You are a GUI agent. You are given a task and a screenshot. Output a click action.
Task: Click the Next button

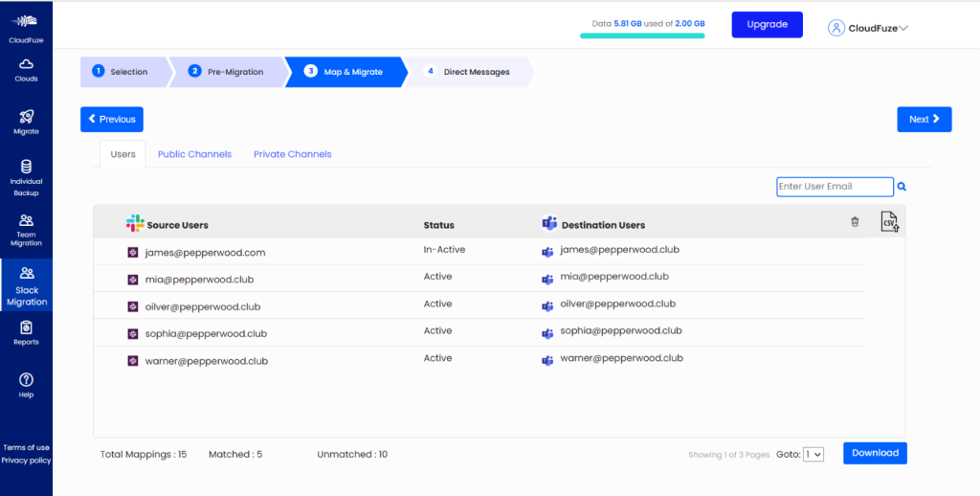(x=924, y=120)
